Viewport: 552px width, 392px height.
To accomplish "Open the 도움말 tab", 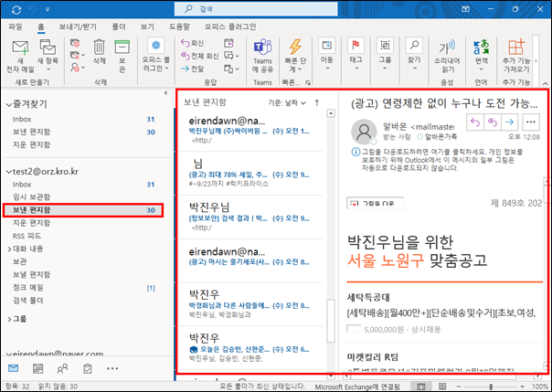I will pos(179,26).
